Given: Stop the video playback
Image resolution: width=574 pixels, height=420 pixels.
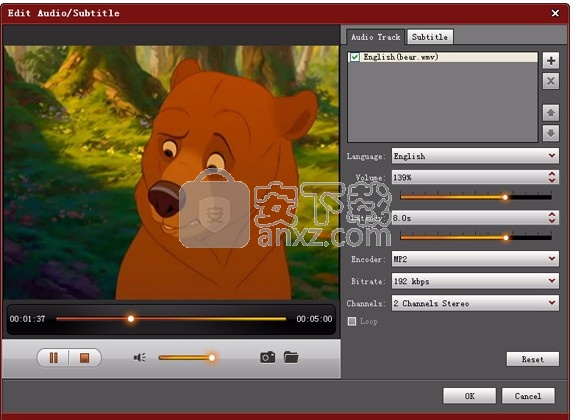Looking at the screenshot, I should [x=85, y=358].
